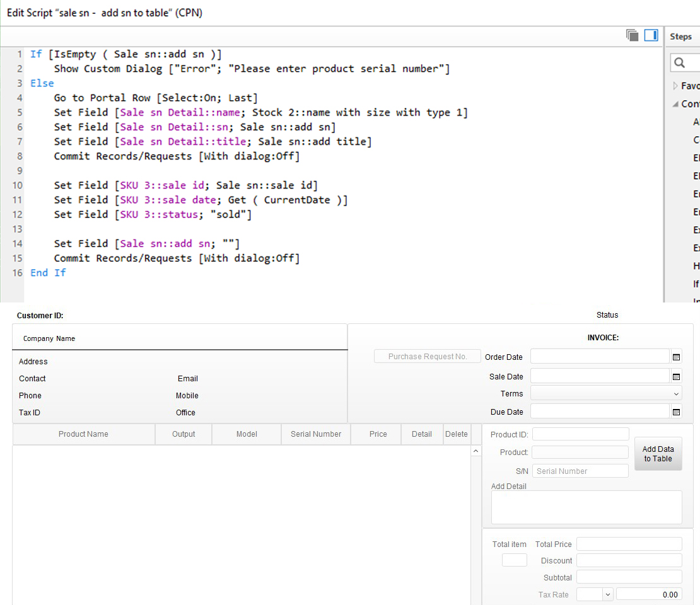Image resolution: width=700 pixels, height=605 pixels.
Task: Select the Go to Portal Row step
Action: point(156,98)
